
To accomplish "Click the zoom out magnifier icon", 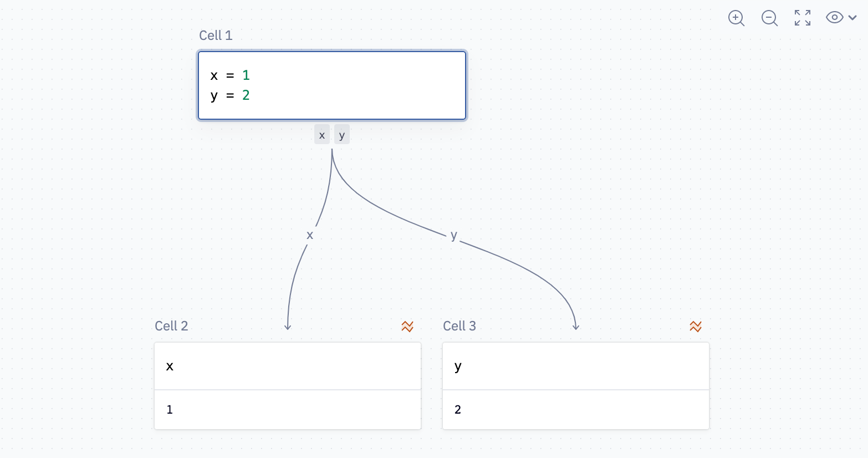I will tap(769, 18).
